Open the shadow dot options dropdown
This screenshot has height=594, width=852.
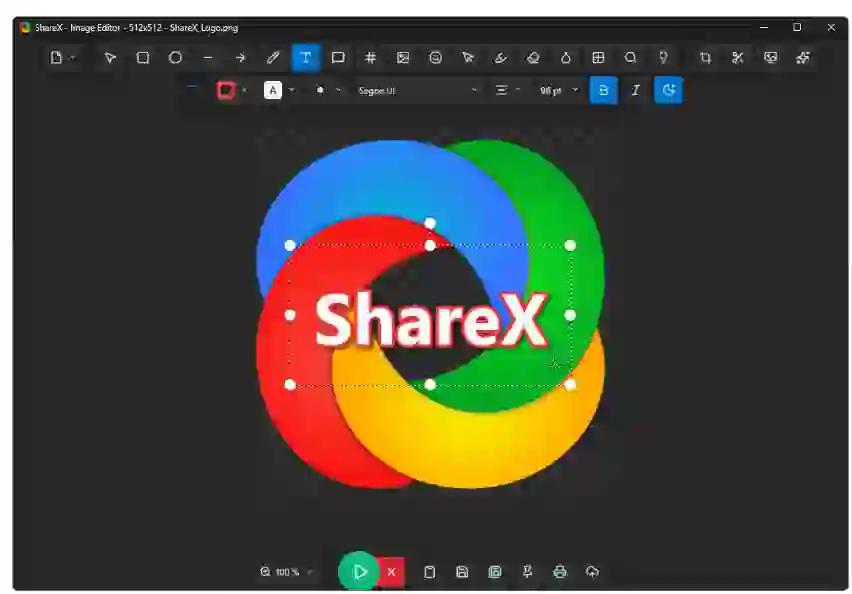coord(328,90)
